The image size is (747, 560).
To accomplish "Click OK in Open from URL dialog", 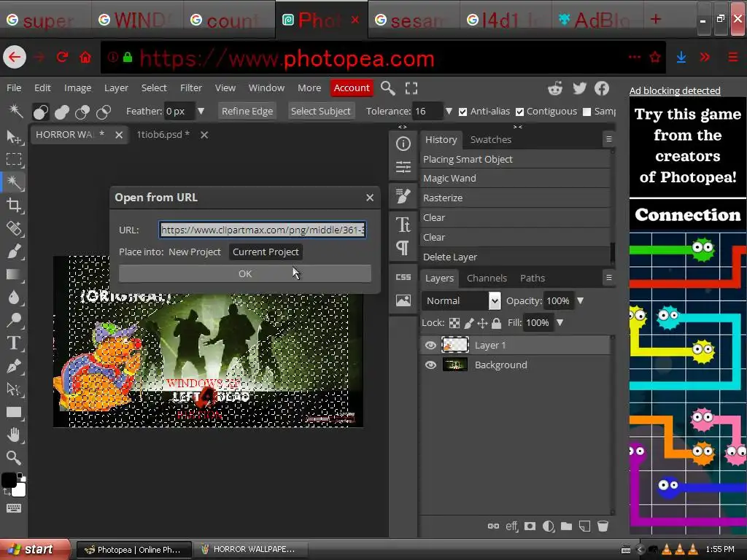I will (245, 273).
